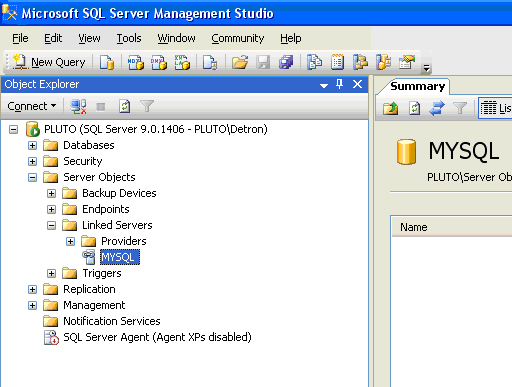
Task: Open the View menu
Action: click(89, 38)
